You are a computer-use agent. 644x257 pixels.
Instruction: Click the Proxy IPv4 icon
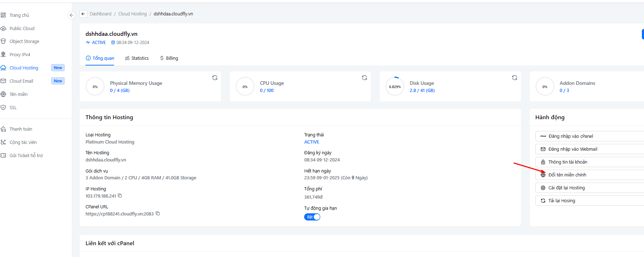[3, 54]
